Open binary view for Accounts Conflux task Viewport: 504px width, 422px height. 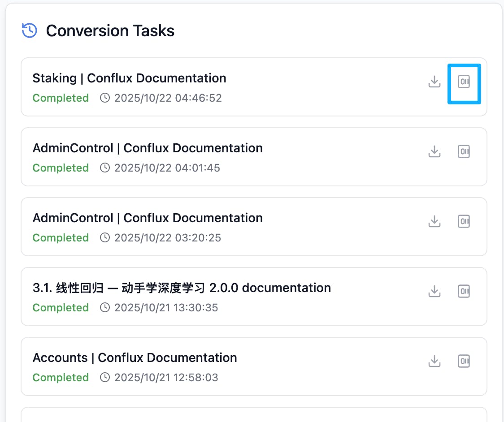tap(464, 362)
